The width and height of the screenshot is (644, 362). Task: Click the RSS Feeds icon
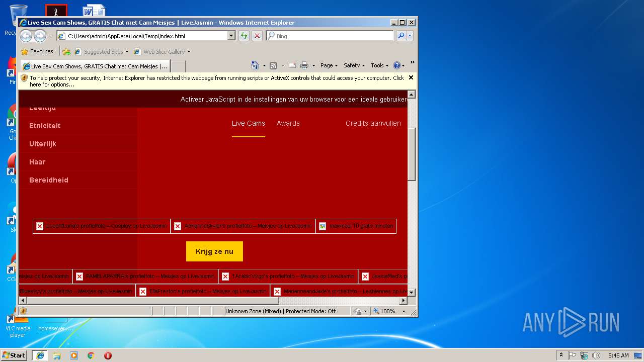(x=273, y=65)
